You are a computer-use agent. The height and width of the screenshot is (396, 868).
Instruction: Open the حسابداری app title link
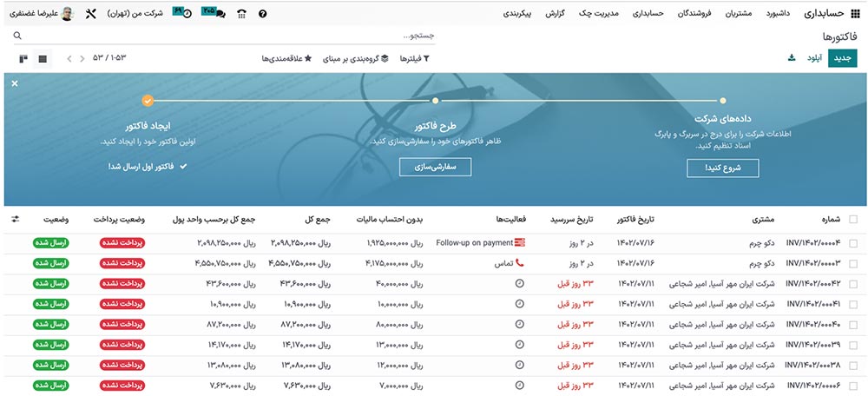pos(824,14)
